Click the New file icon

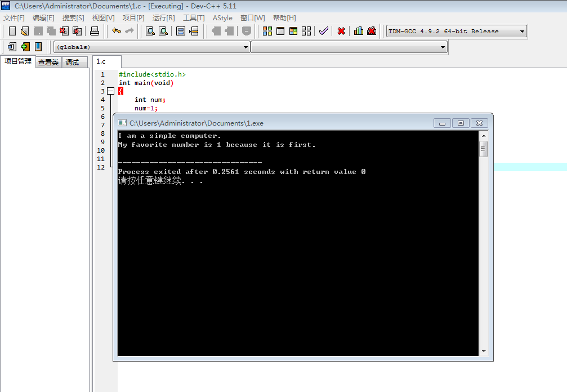12,31
